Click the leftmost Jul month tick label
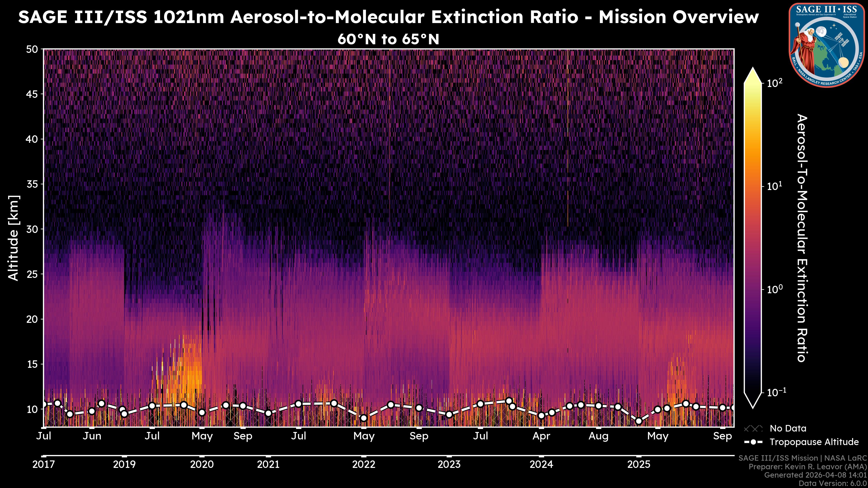Viewport: 868px width, 488px height. click(x=44, y=436)
